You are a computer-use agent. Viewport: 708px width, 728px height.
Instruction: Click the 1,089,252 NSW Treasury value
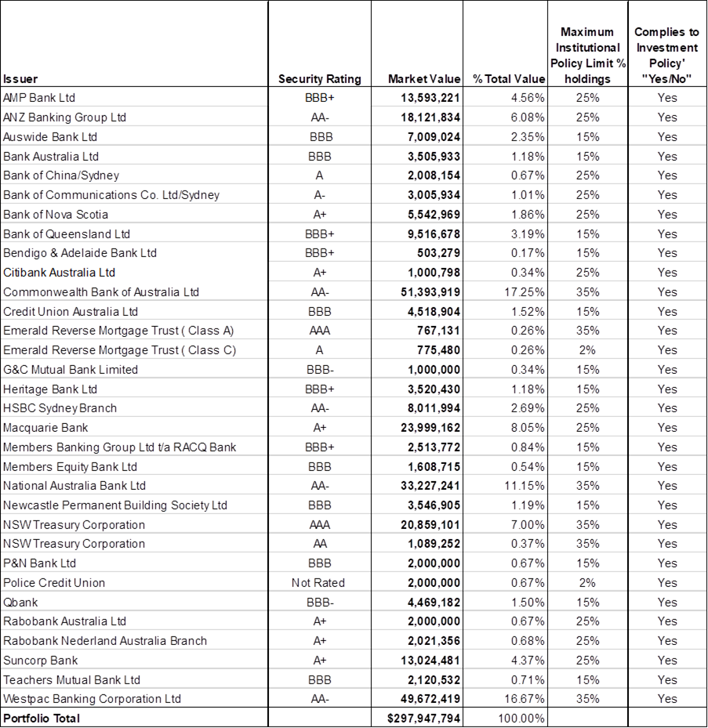434,544
